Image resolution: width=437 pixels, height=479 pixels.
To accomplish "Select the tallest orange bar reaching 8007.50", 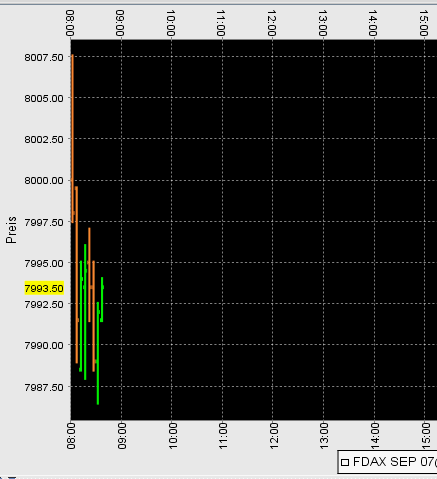I will coord(72,138).
